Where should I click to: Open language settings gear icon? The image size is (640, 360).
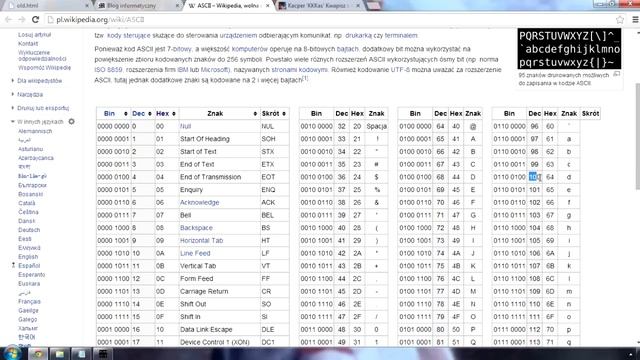(71, 122)
